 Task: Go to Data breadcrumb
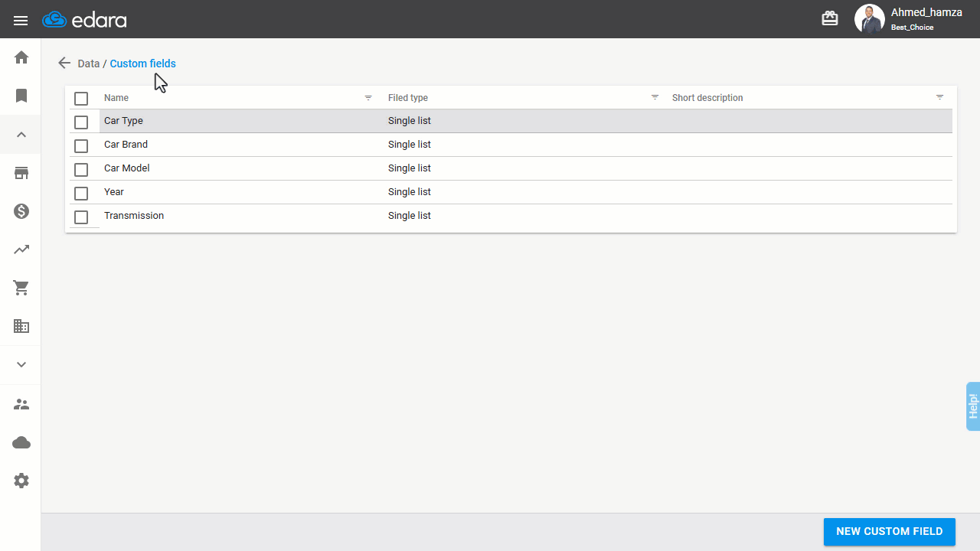click(89, 64)
